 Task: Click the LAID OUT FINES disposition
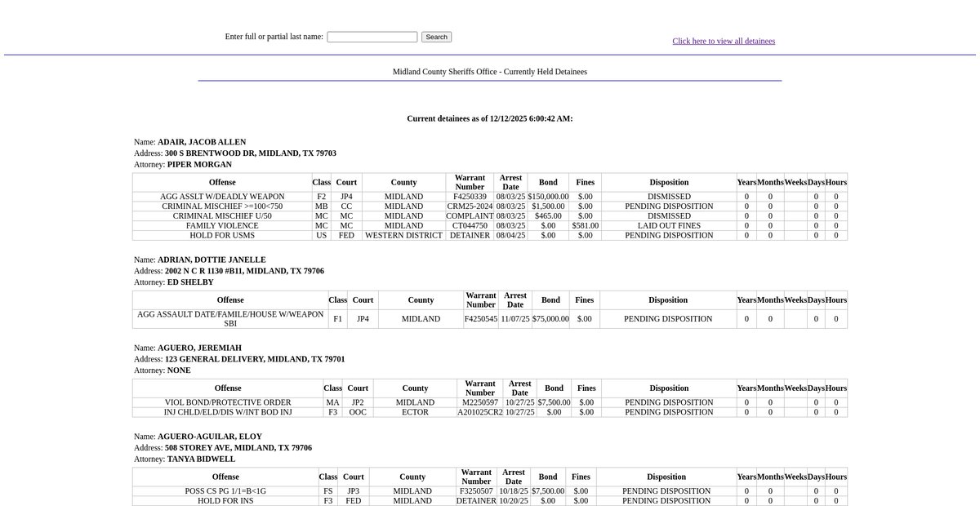669,226
